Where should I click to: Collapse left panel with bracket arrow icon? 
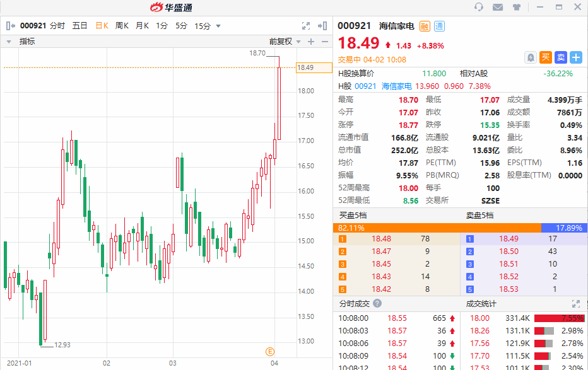coord(11,26)
